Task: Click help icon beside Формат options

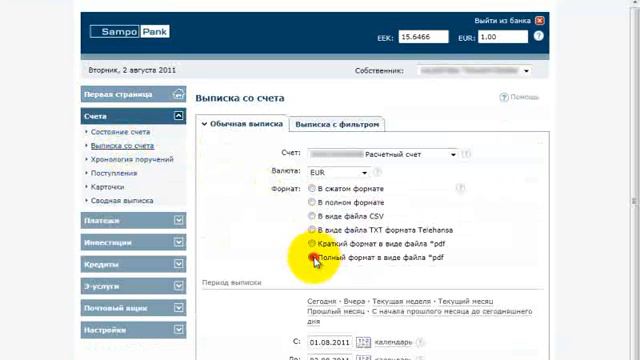Action: pyautogui.click(x=460, y=188)
